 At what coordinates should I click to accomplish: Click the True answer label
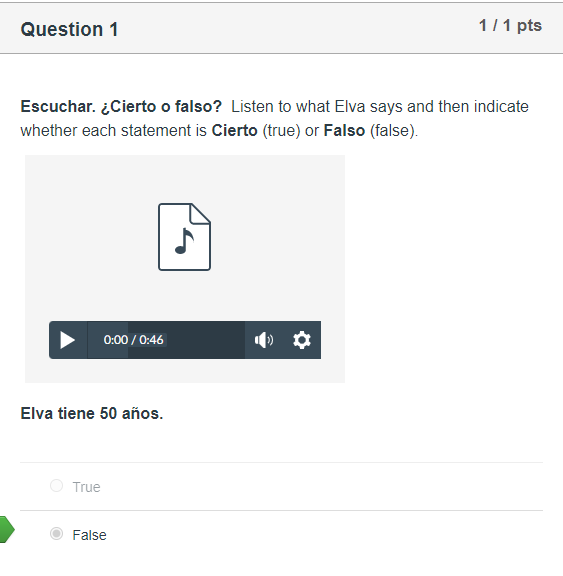pos(86,487)
